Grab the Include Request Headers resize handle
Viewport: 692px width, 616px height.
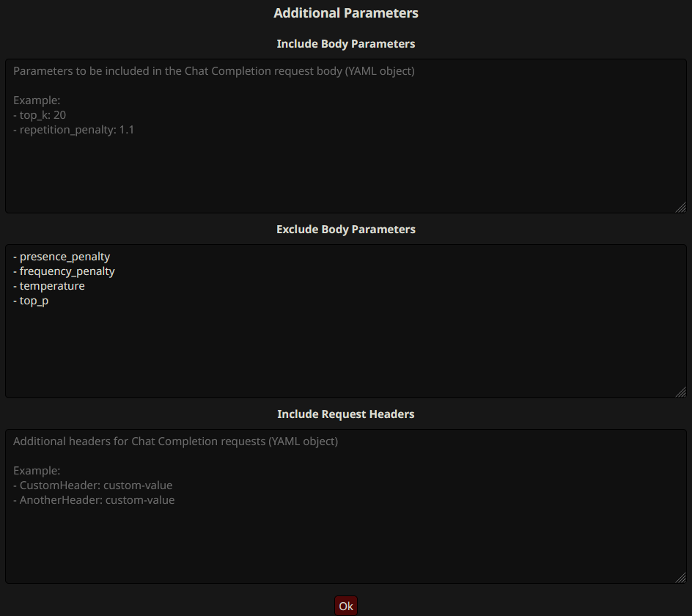click(x=681, y=578)
